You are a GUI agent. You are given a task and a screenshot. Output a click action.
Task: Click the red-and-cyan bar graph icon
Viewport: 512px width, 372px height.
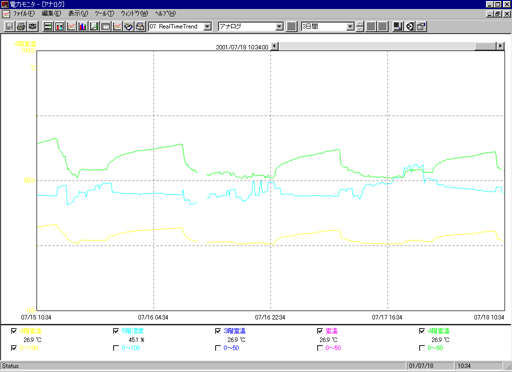(60, 26)
